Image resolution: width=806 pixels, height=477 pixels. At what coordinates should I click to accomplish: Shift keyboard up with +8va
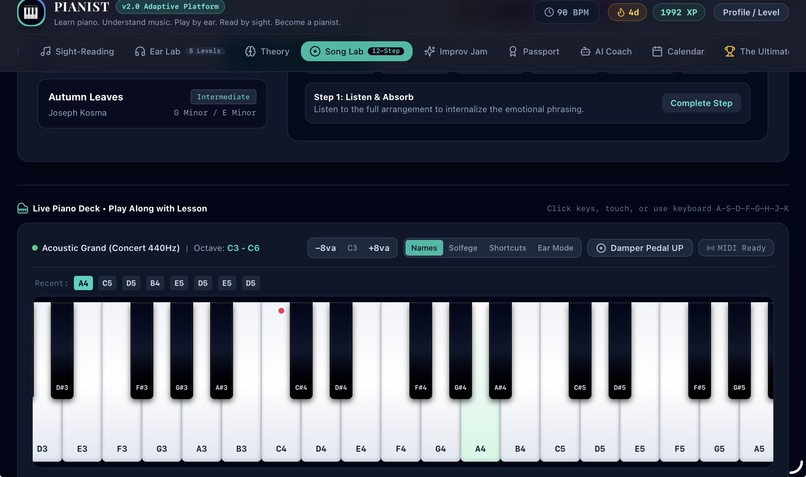[379, 248]
